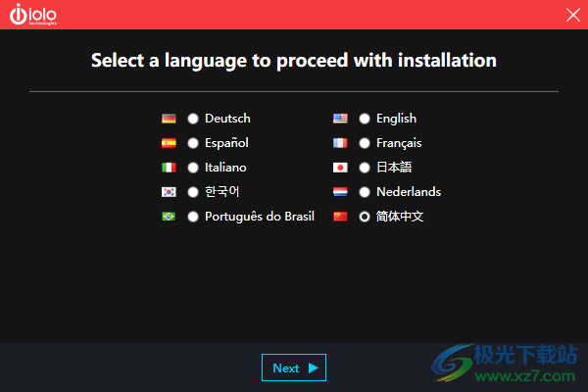The image size is (588, 392).
Task: Click the Japanese flag icon
Action: 340,168
